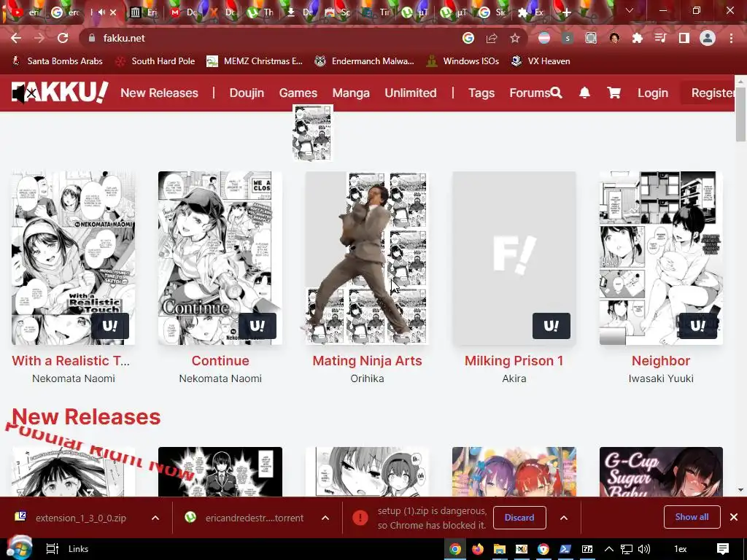Close the downloads bar
Screen dimensions: 747x560
pos(734,517)
